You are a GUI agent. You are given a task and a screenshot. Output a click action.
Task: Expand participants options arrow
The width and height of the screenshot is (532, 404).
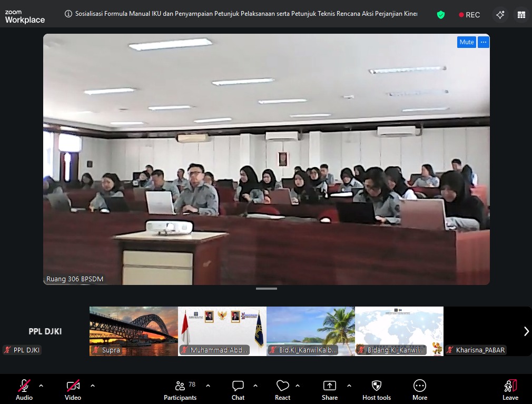(x=208, y=386)
